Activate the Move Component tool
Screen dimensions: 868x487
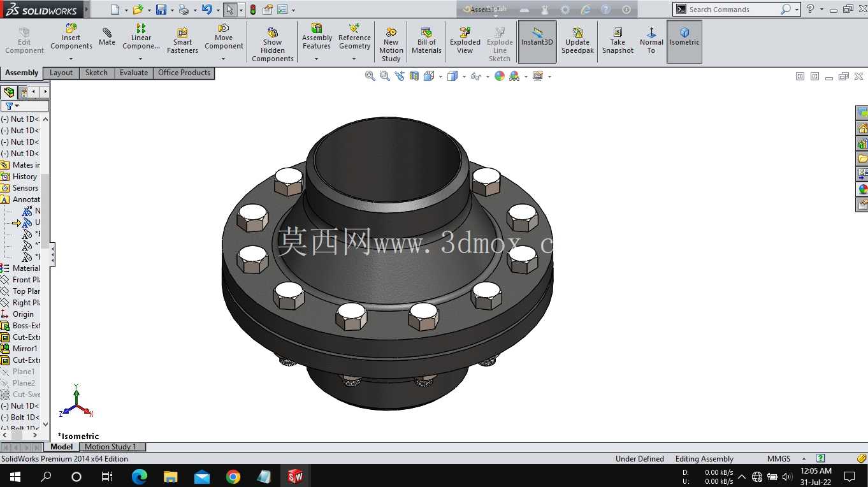coord(224,37)
